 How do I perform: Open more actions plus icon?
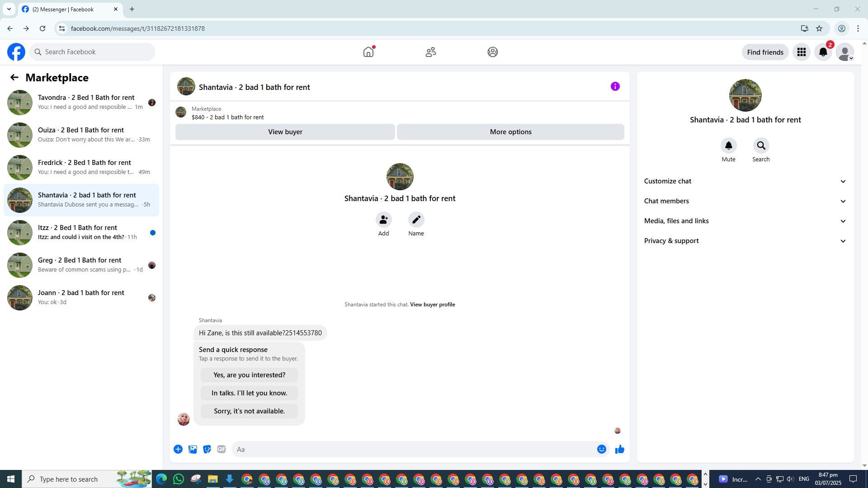tap(178, 449)
